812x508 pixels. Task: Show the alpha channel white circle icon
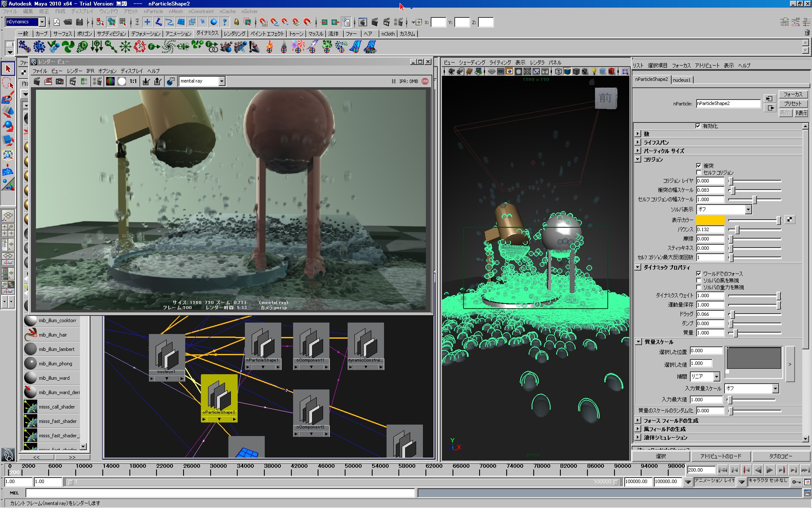(122, 81)
